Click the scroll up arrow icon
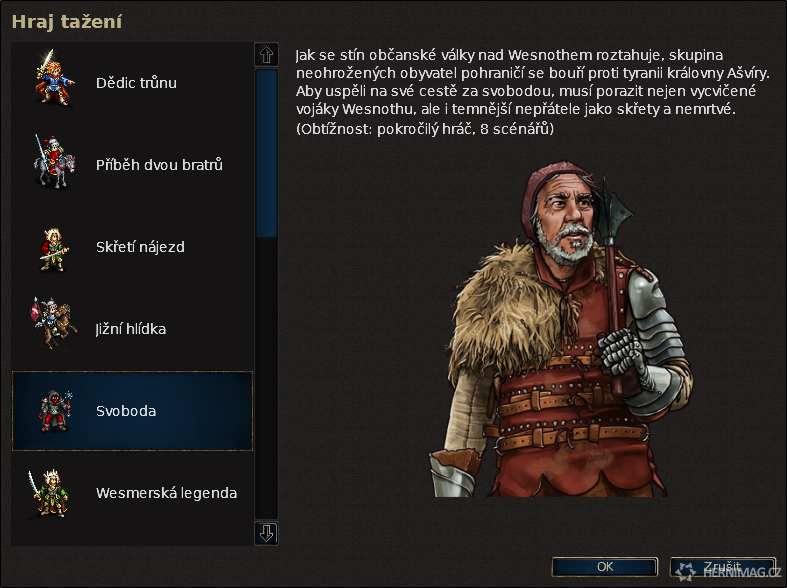 pyautogui.click(x=267, y=54)
